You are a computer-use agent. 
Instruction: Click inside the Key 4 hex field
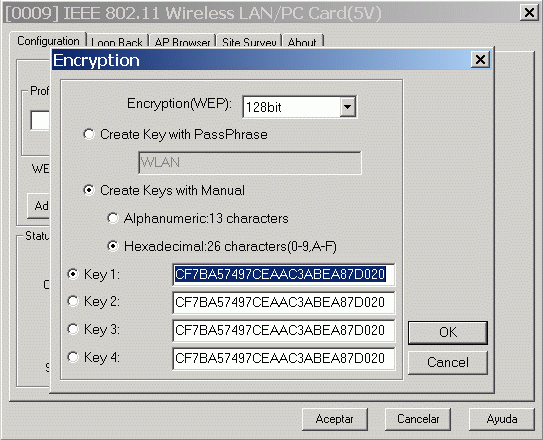click(283, 359)
